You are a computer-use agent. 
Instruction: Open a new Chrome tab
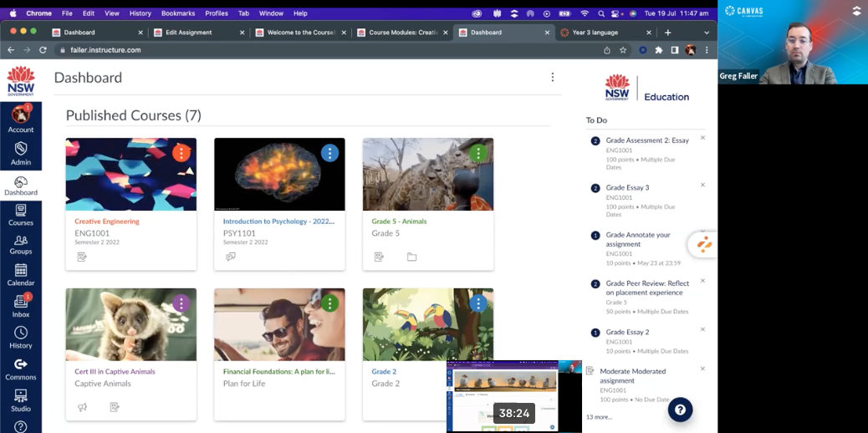coord(667,33)
